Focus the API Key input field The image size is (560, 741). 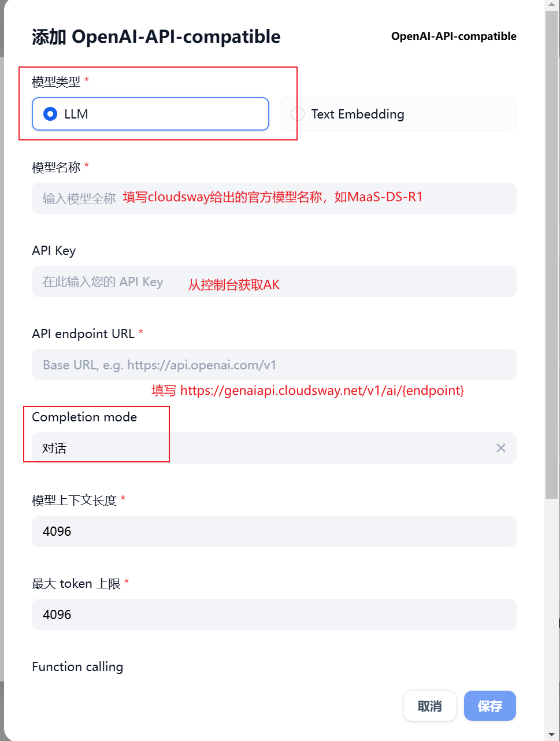pyautogui.click(x=274, y=281)
